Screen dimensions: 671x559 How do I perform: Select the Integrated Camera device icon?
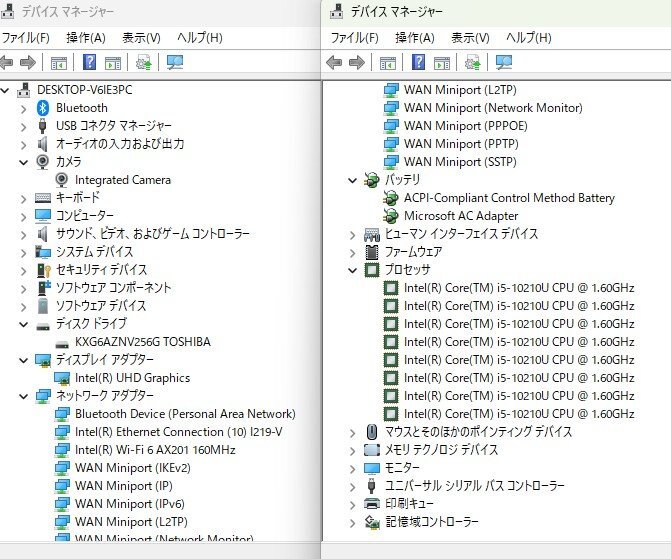click(x=62, y=180)
